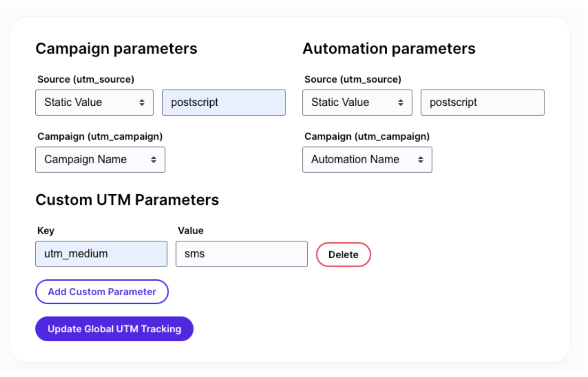Click the arrow icon on Campaign Name select
Image resolution: width=588 pixels, height=377 pixels.
coord(153,160)
